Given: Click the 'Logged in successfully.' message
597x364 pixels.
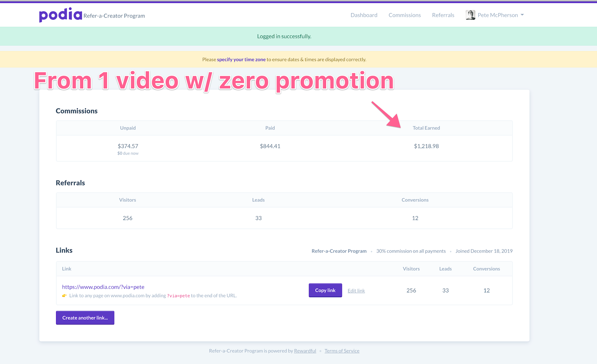Looking at the screenshot, I should coord(284,36).
